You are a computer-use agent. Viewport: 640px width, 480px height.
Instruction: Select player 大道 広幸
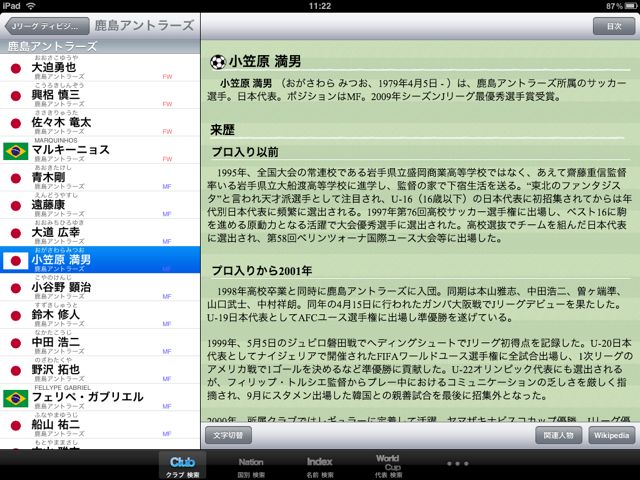pos(100,233)
